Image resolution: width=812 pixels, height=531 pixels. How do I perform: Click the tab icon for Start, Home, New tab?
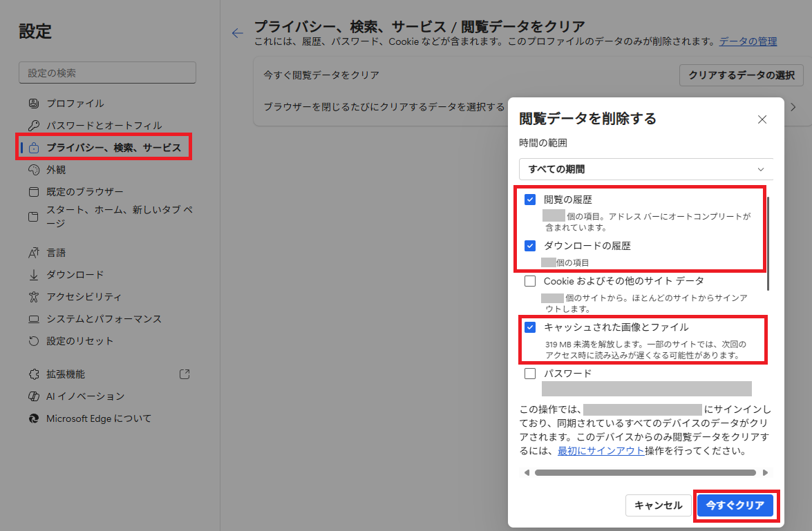tap(34, 216)
